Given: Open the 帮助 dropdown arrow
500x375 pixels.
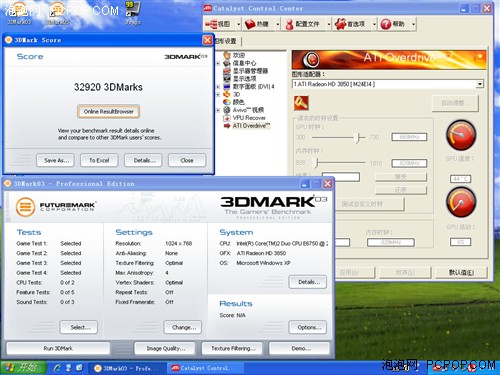Looking at the screenshot, I should tap(414, 24).
